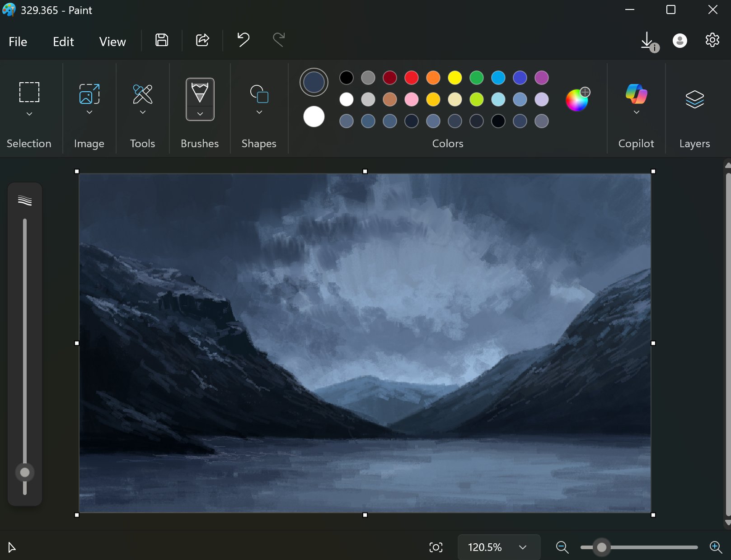Viewport: 731px width, 560px height.
Task: Zoom in with plus magnifier
Action: click(x=716, y=547)
